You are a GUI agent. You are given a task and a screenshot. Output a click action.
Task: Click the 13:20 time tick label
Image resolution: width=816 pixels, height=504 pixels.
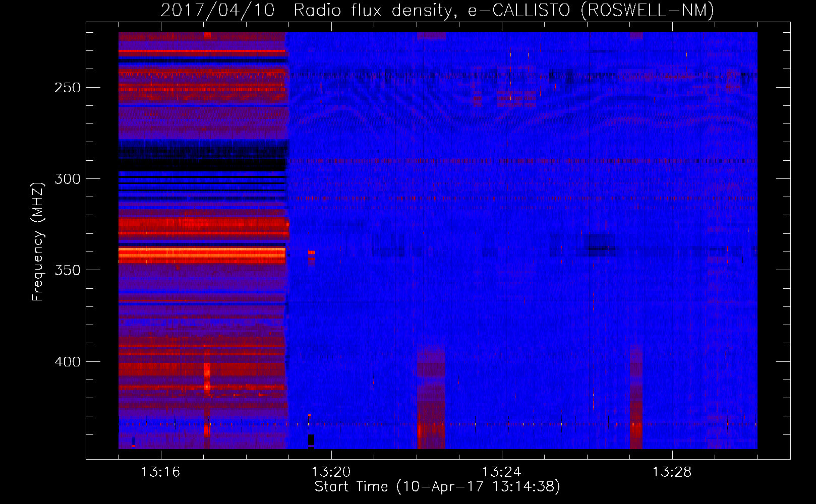[331, 472]
